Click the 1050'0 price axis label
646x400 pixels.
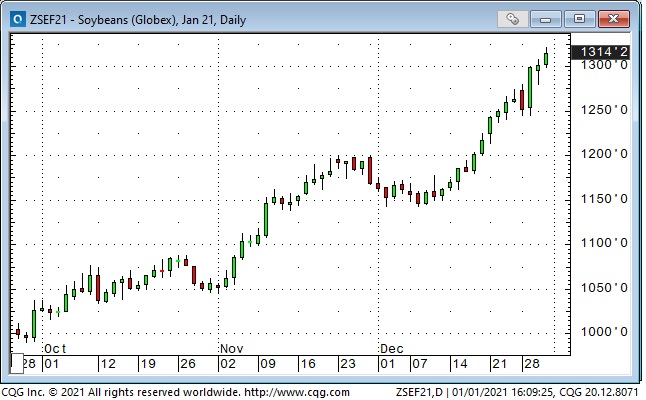(x=604, y=288)
